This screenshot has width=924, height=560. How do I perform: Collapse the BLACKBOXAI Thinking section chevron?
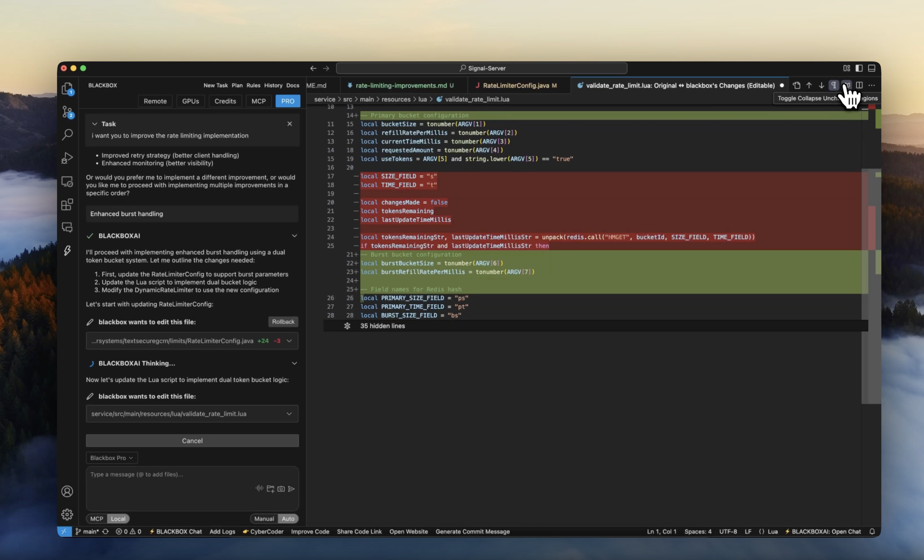[294, 363]
